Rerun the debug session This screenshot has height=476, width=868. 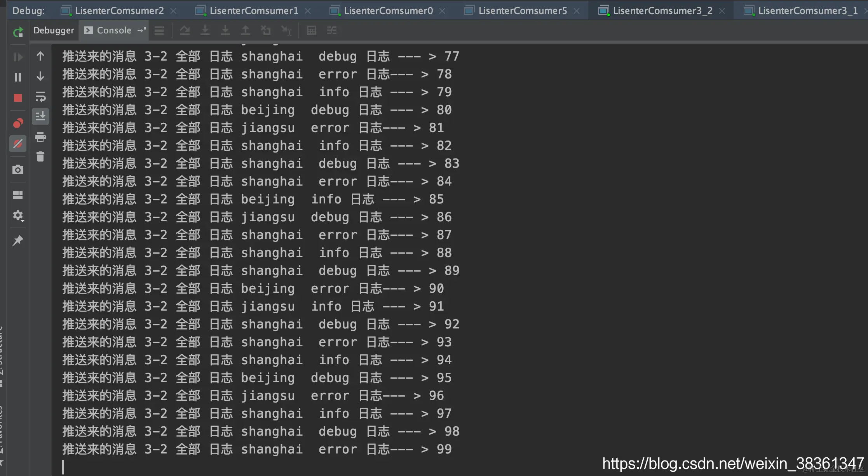click(18, 32)
